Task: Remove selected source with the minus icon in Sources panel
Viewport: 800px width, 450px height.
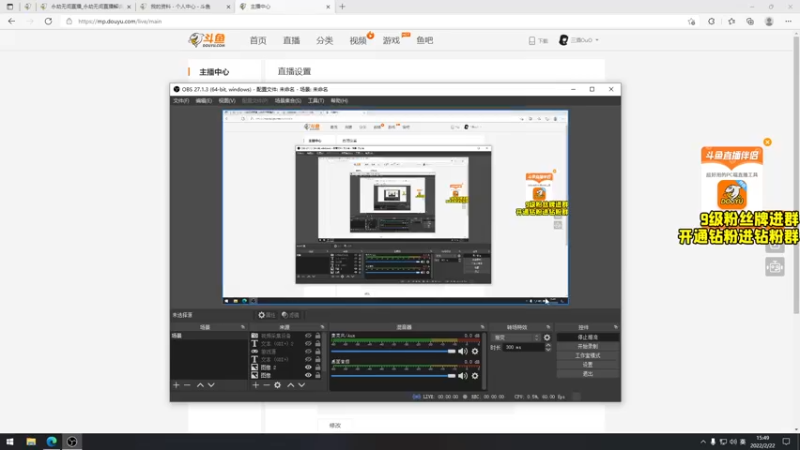Action: tap(266, 385)
